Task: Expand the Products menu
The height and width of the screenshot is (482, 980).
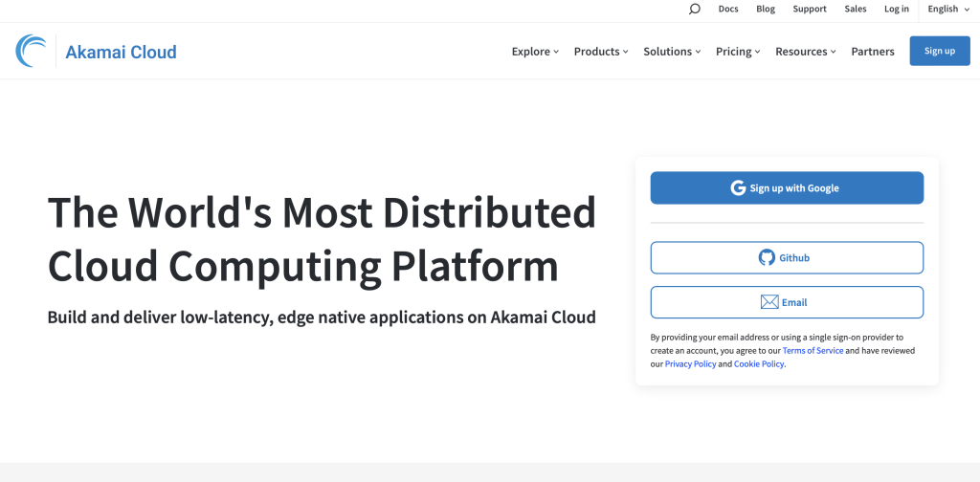Action: [601, 52]
